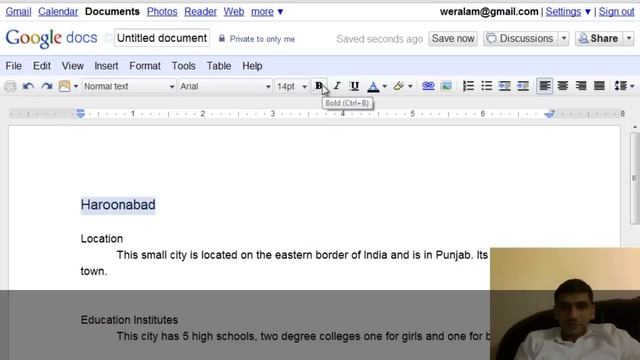The height and width of the screenshot is (360, 640).
Task: Expand the Discussions dropdown arrow
Action: coord(564,38)
